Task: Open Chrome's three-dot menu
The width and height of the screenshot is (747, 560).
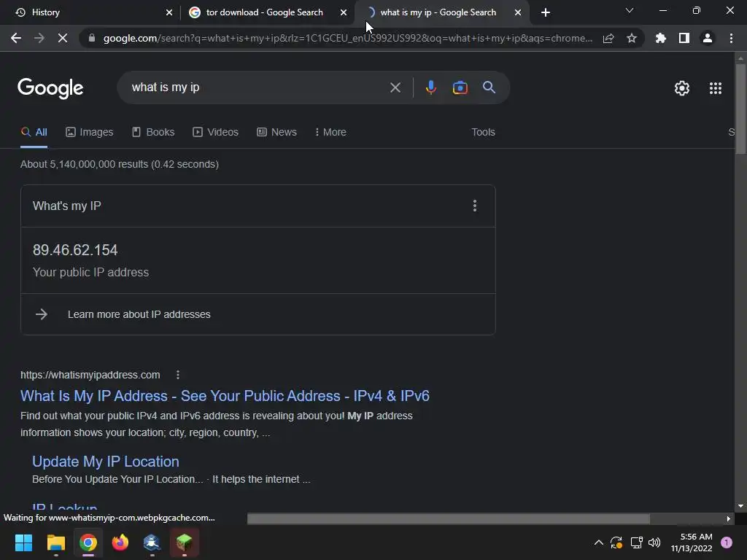Action: pos(731,38)
